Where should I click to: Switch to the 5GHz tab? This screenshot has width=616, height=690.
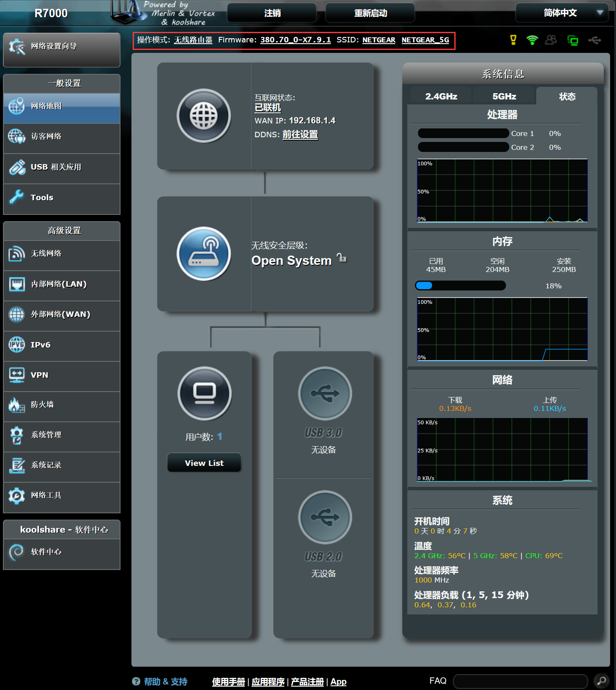pos(504,97)
